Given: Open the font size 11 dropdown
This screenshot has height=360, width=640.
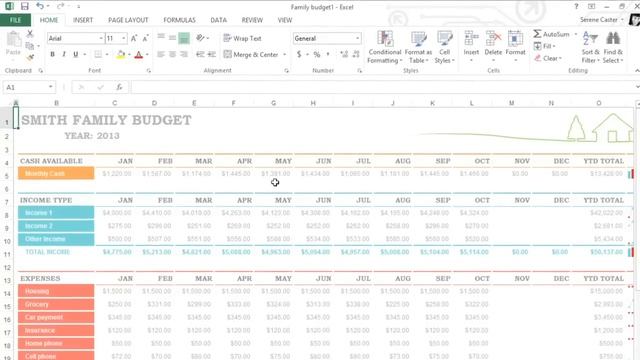Looking at the screenshot, I should [x=124, y=38].
